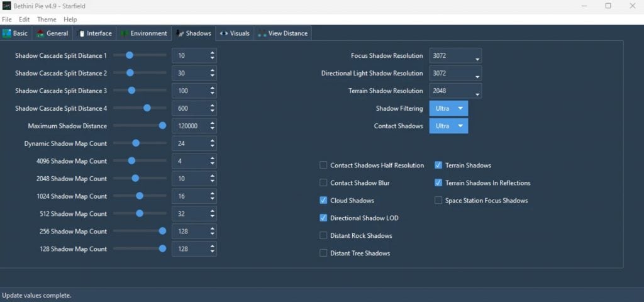This screenshot has width=644, height=302.
Task: Uncheck the Cloud Shadows checkbox
Action: [x=323, y=201]
